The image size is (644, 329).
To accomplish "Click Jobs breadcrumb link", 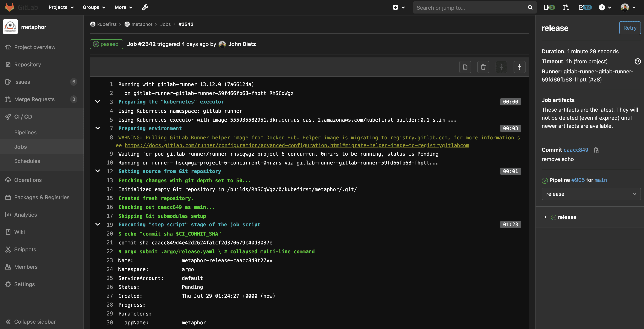I will (166, 24).
